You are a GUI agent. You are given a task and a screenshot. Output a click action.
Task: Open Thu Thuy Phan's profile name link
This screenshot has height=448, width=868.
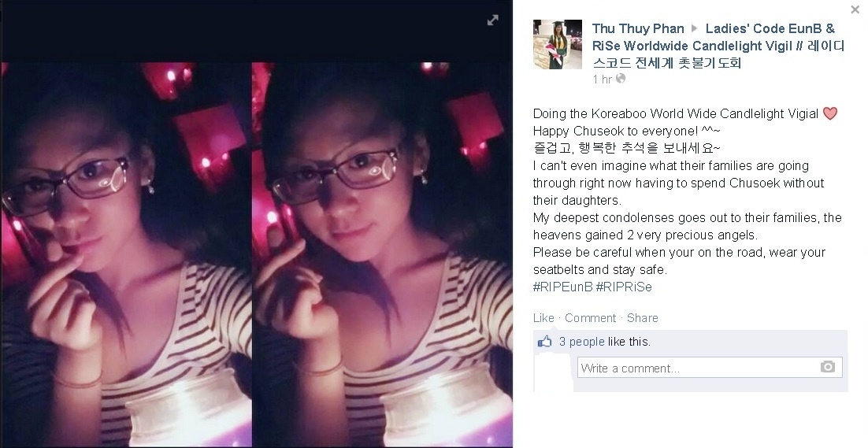click(638, 28)
